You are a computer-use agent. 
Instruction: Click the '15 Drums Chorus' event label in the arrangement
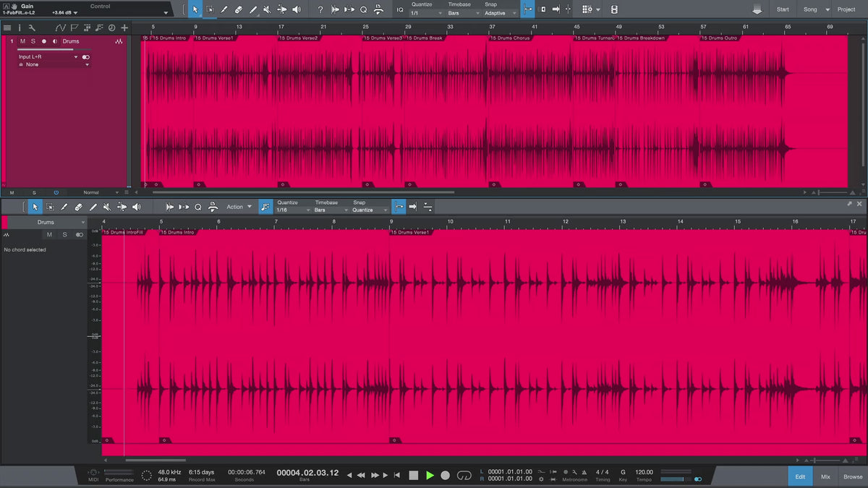click(511, 38)
